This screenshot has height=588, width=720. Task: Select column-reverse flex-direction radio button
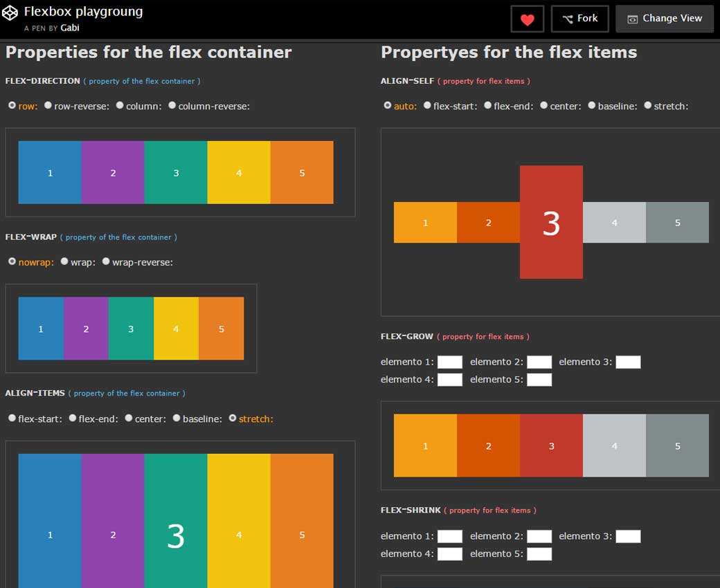pyautogui.click(x=172, y=106)
